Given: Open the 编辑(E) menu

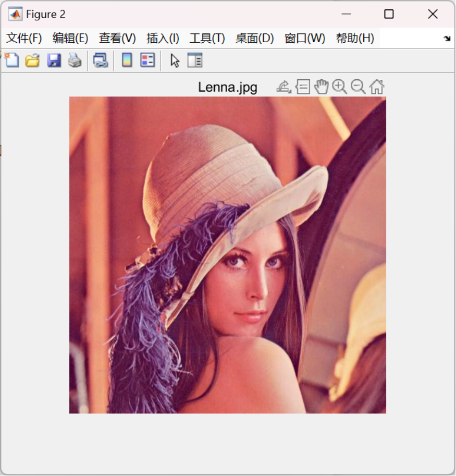Looking at the screenshot, I should coord(70,38).
